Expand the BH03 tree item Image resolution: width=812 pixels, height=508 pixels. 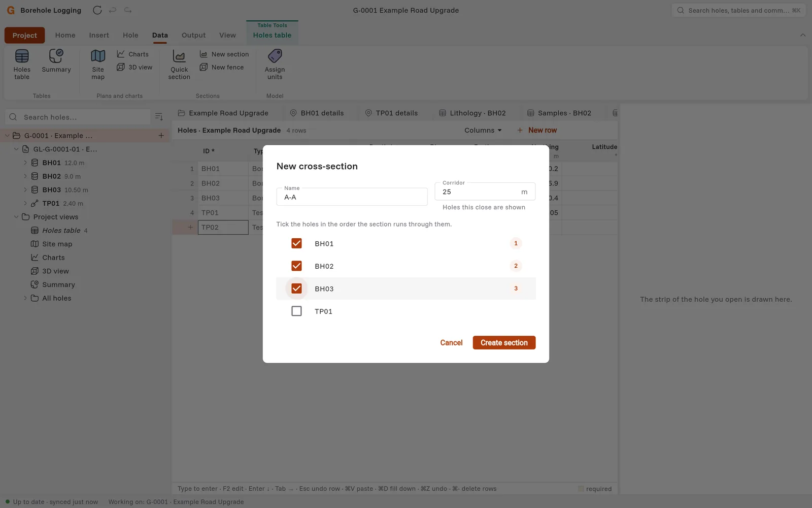25,189
